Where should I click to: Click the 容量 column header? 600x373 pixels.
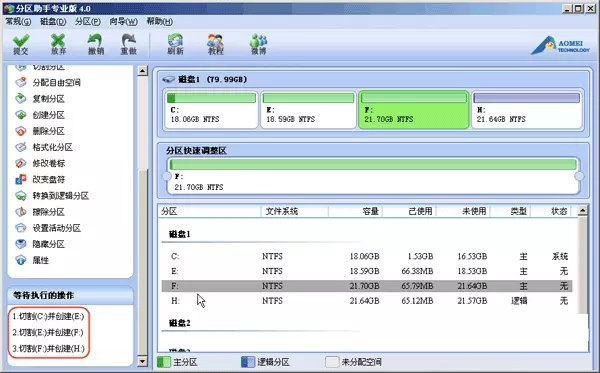(355, 211)
